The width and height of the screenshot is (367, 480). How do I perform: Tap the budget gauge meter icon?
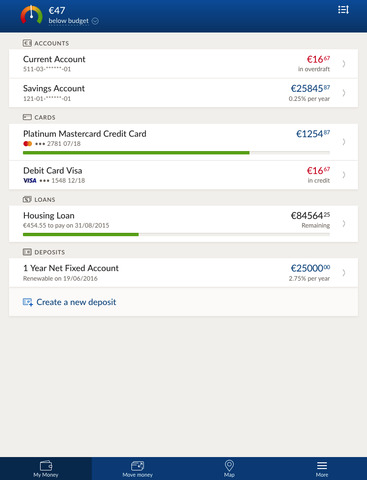pos(31,15)
